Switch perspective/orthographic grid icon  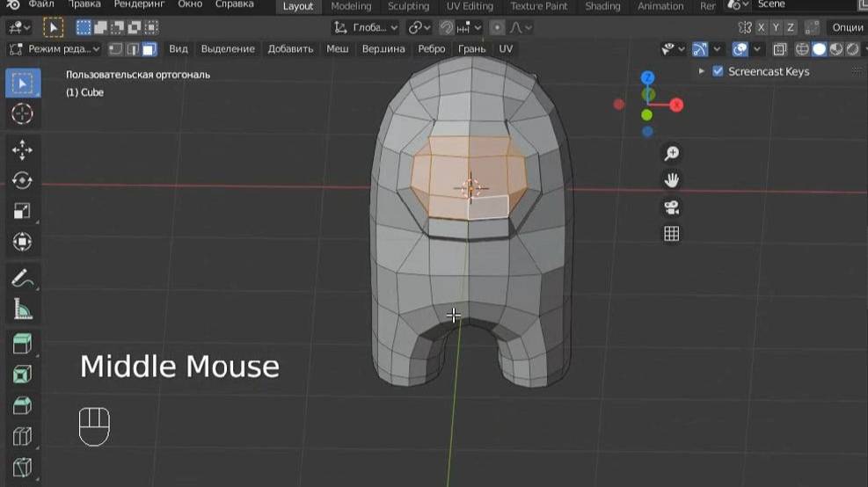coord(672,234)
